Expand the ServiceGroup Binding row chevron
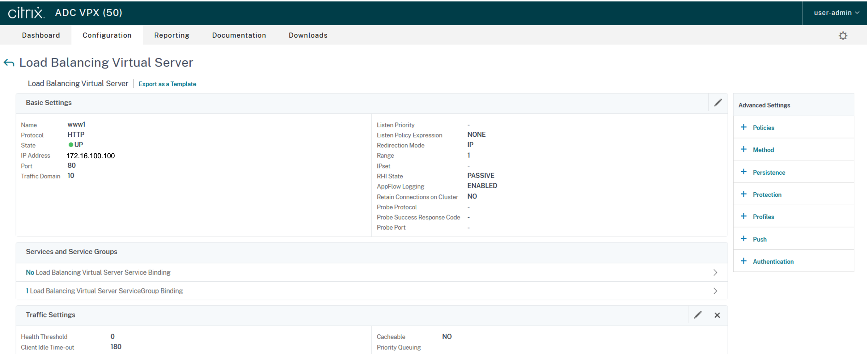Screen dimensions: 868x354 click(715, 291)
